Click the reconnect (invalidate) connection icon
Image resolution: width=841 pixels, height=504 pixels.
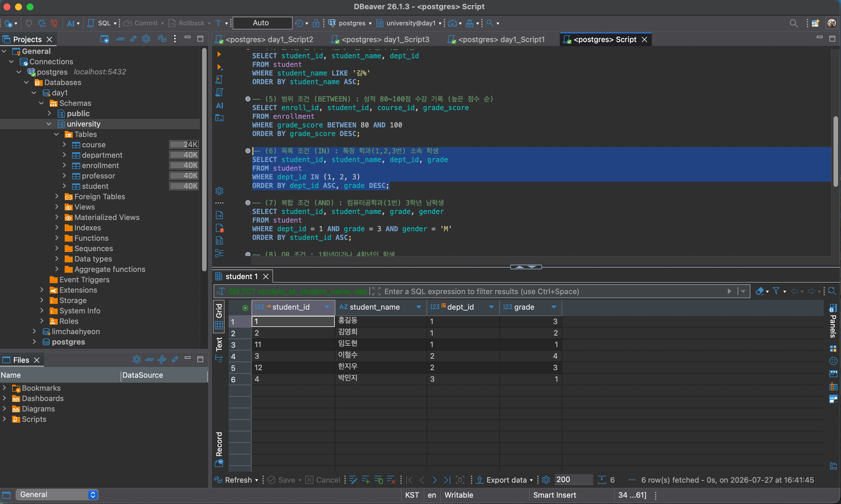click(42, 23)
